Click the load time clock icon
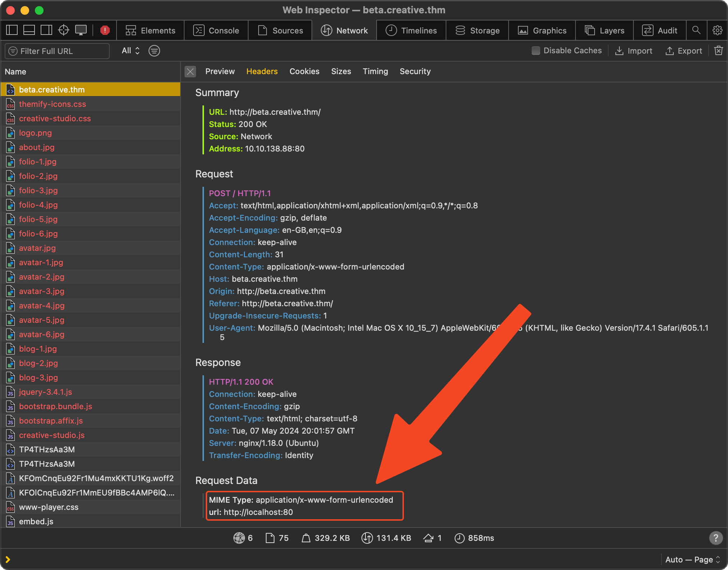Viewport: 728px width, 570px height. click(x=460, y=538)
